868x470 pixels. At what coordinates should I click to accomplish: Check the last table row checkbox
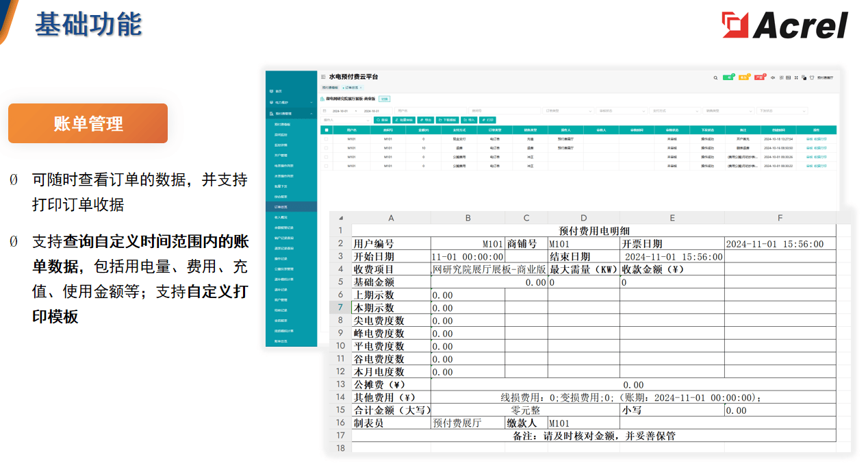point(327,166)
